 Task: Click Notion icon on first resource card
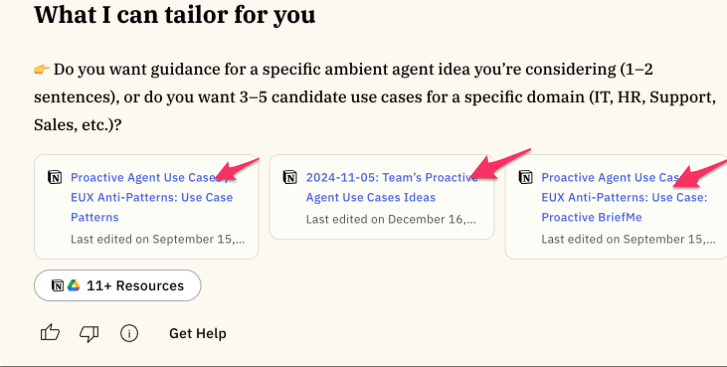point(55,177)
